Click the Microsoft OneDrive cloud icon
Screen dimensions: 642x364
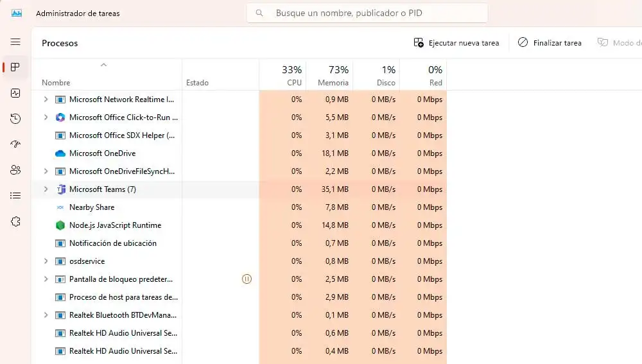click(60, 153)
